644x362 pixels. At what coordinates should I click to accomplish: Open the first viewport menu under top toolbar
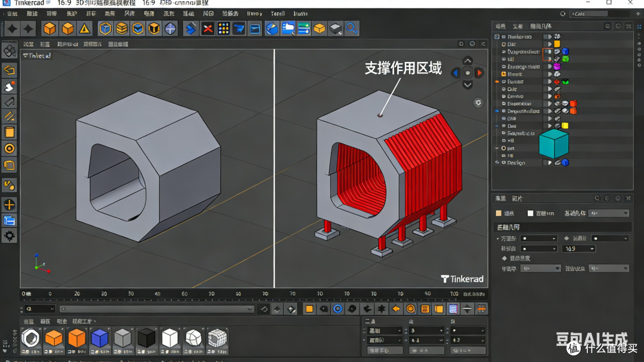coord(29,44)
